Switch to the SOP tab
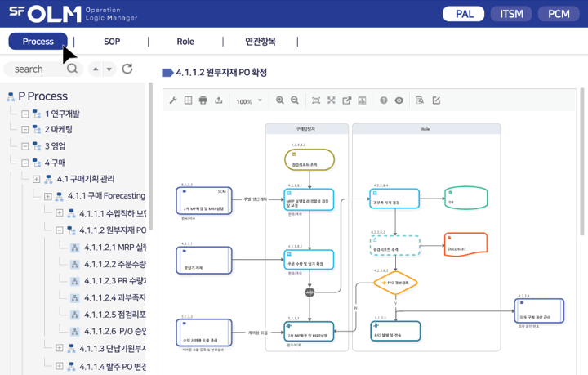This screenshot has height=375, width=588. [x=112, y=42]
